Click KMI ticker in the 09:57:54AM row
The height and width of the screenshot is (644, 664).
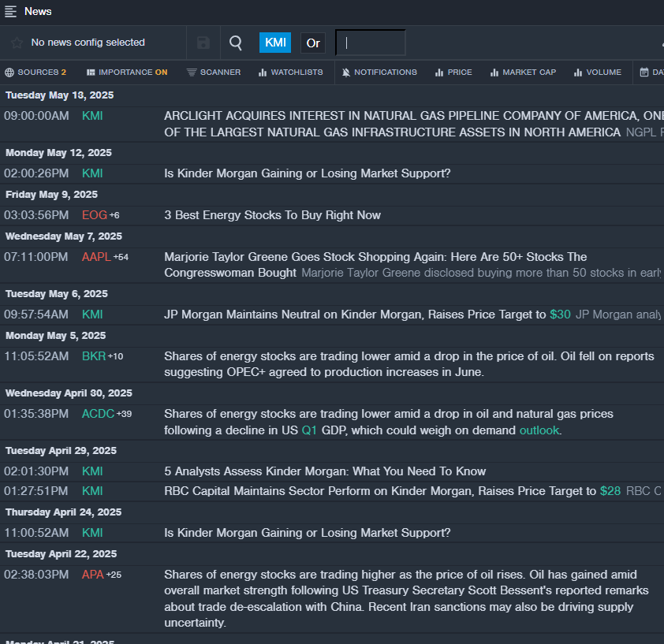pos(92,315)
